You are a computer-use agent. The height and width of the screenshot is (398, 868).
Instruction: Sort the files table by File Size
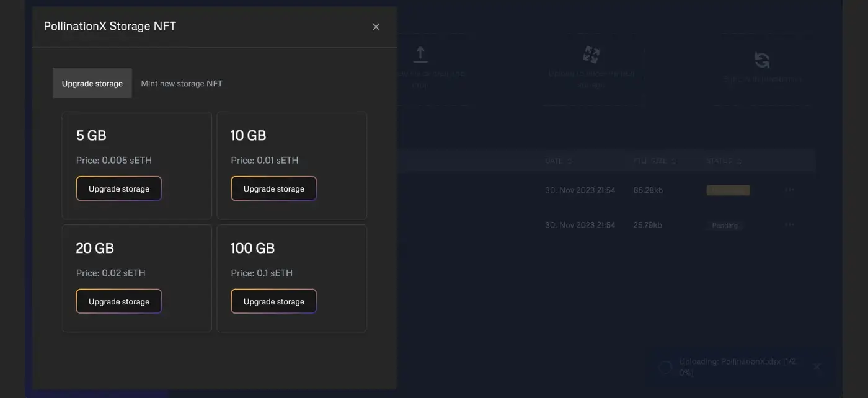(x=654, y=161)
